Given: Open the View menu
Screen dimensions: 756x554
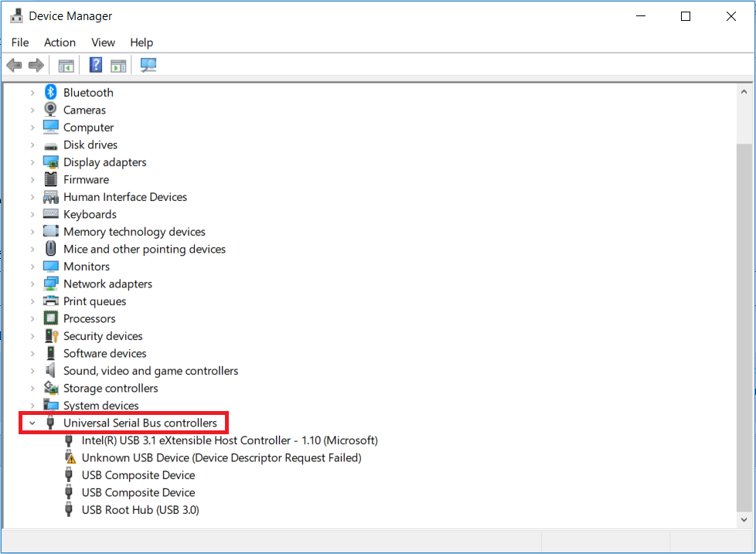Looking at the screenshot, I should [x=103, y=42].
